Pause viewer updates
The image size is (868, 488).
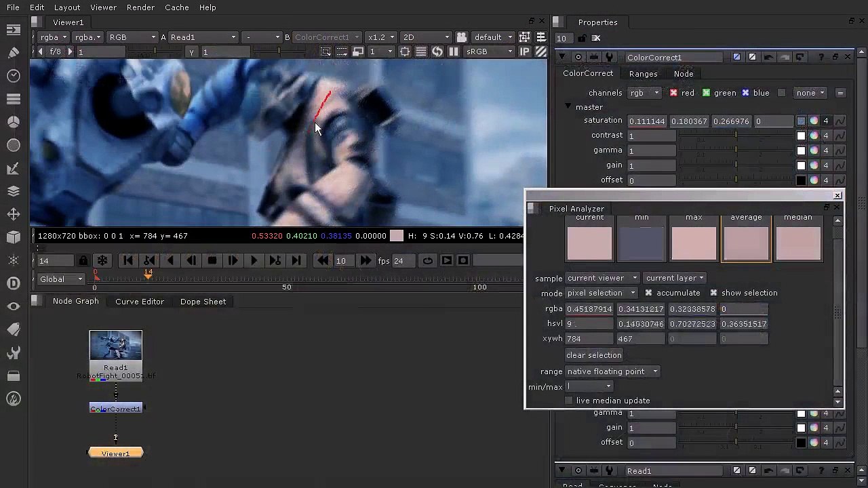[x=454, y=52]
